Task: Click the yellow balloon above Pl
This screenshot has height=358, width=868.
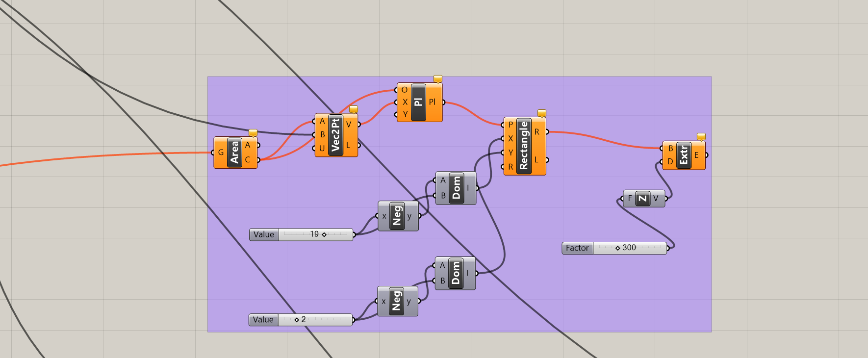Action: (438, 79)
